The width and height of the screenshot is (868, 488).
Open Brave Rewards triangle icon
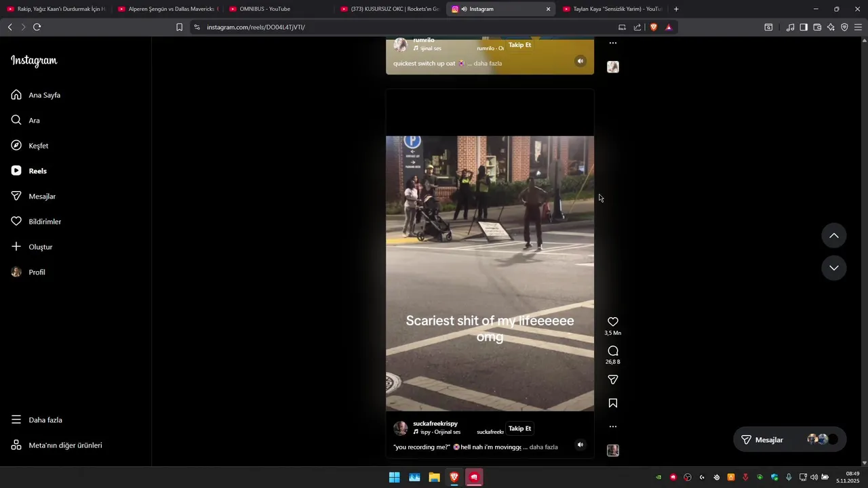pos(669,27)
